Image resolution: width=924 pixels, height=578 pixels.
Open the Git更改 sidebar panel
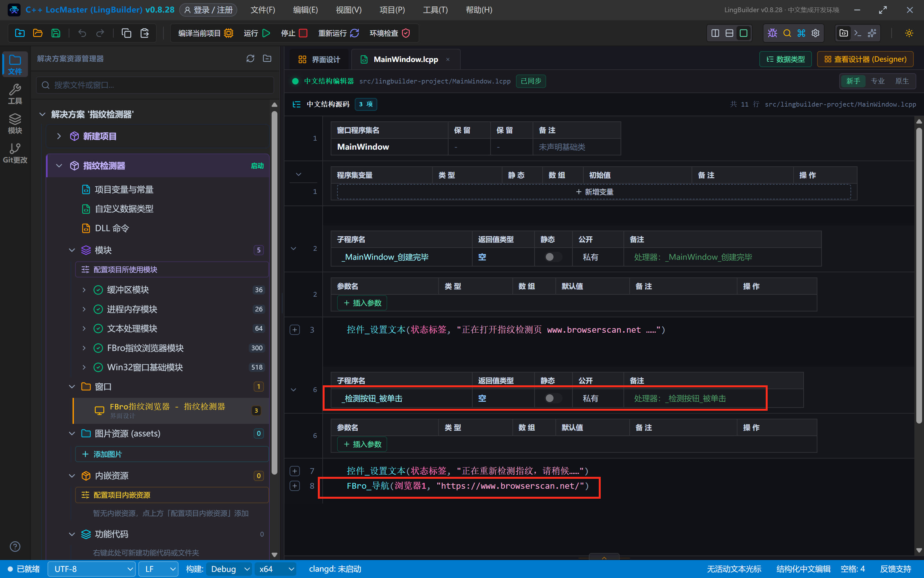coord(15,153)
